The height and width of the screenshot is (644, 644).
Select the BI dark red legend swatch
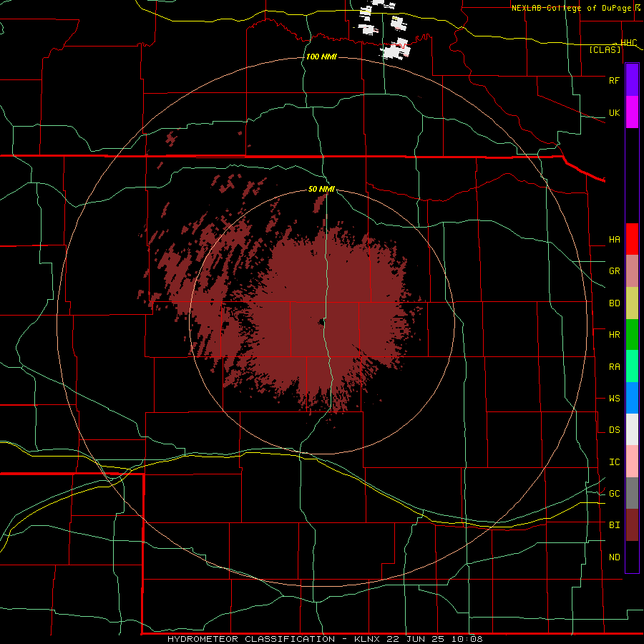632,525
